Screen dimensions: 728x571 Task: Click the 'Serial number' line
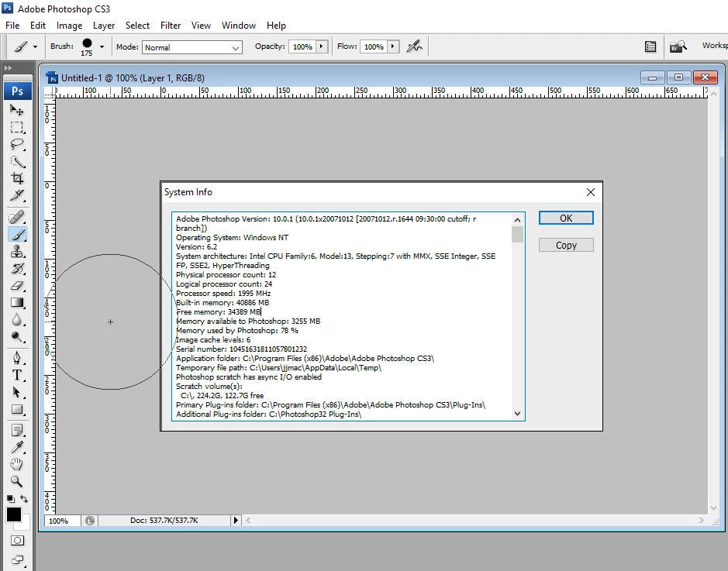coord(241,349)
